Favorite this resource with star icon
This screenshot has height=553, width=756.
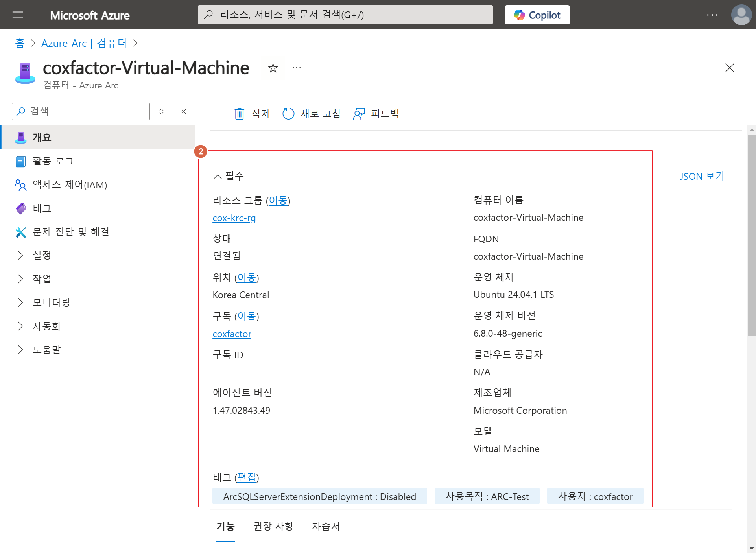click(x=273, y=68)
